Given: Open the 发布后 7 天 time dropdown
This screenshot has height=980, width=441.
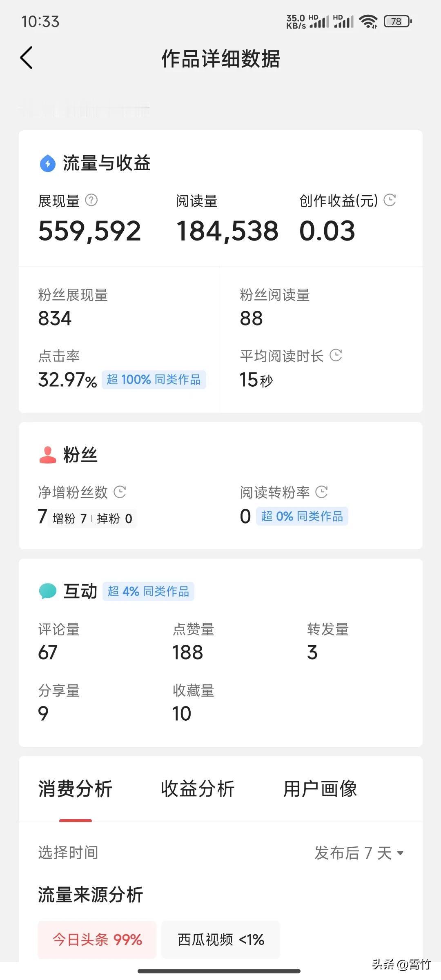Looking at the screenshot, I should pyautogui.click(x=359, y=853).
